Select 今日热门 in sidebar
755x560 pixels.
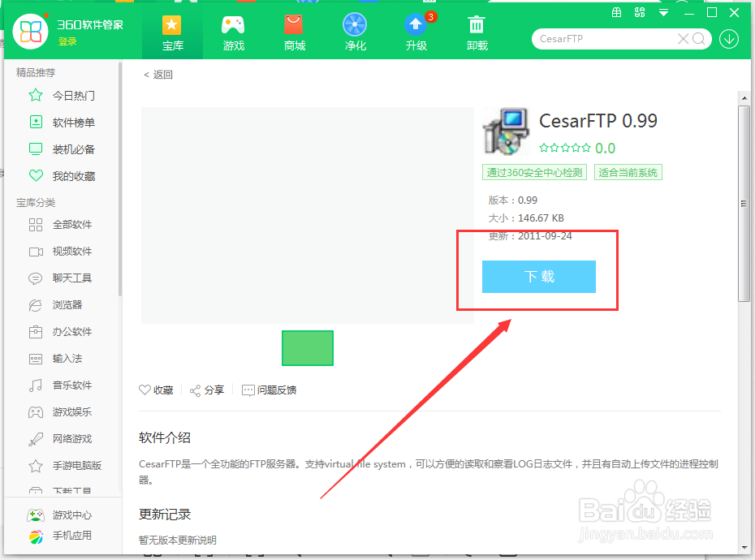[74, 96]
